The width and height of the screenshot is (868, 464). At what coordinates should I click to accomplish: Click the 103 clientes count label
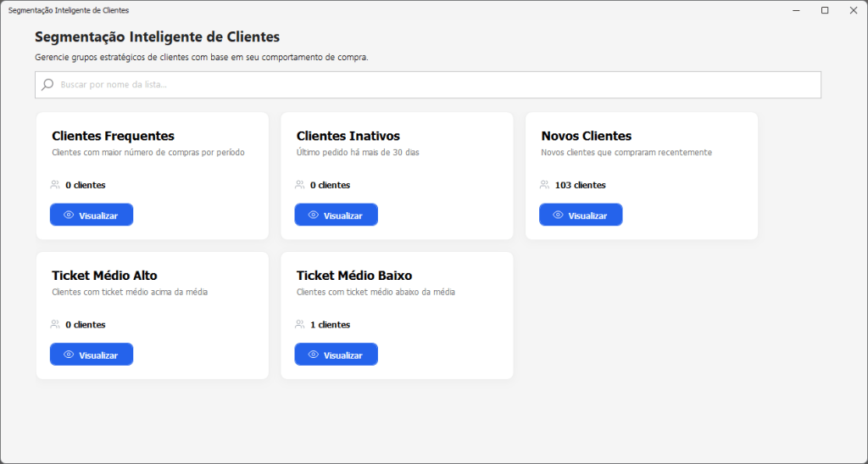point(580,185)
